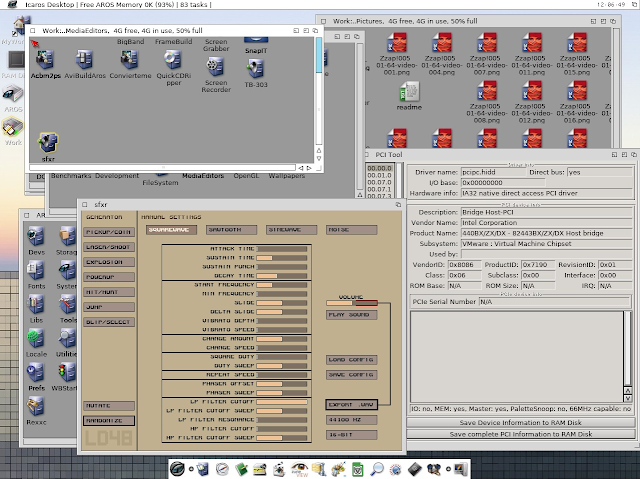Viewport: 640px width, 479px height.
Task: Click the compass browser icon in dock
Action: 222,469
